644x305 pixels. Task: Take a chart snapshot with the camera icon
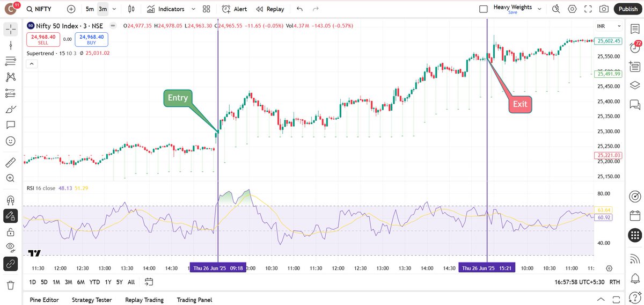604,9
